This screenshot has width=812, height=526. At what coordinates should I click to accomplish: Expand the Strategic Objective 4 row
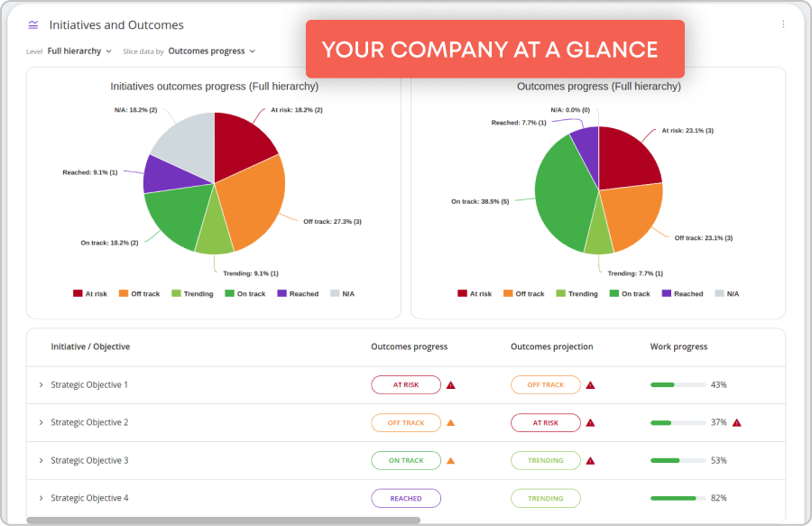(x=40, y=497)
